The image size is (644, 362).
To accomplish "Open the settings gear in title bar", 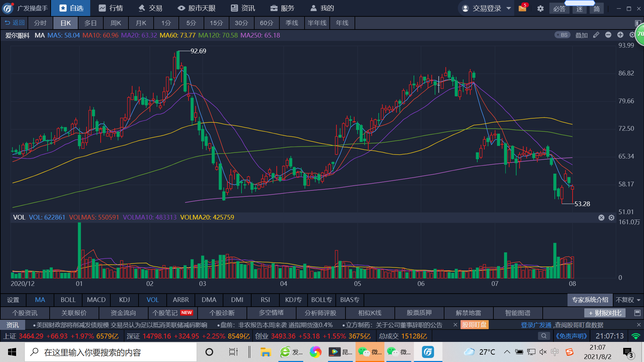I will click(x=540, y=8).
